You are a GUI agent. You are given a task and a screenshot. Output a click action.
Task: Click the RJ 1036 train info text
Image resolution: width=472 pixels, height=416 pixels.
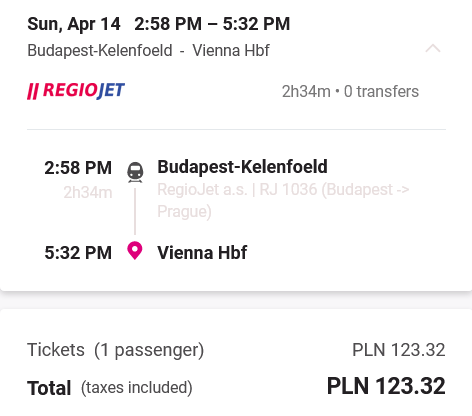pyautogui.click(x=283, y=200)
